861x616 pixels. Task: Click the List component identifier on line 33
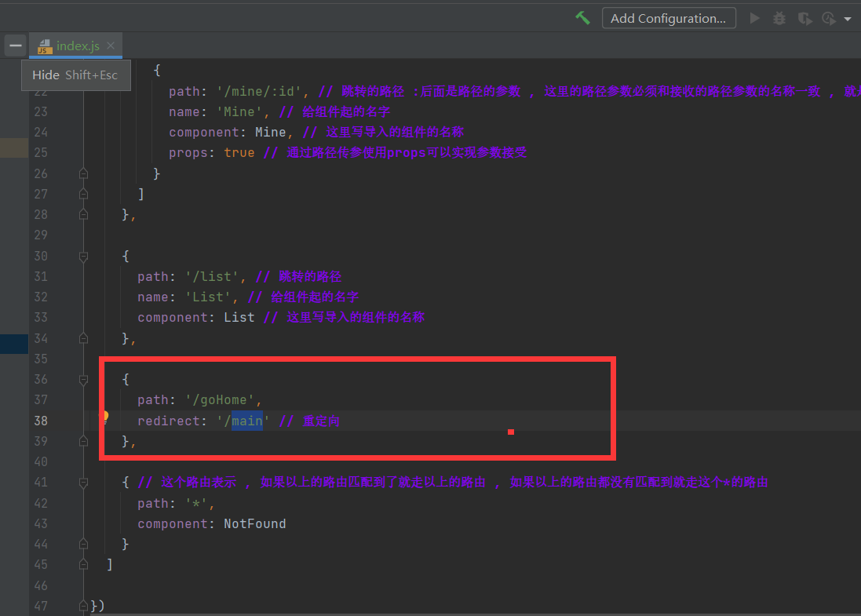pos(239,317)
